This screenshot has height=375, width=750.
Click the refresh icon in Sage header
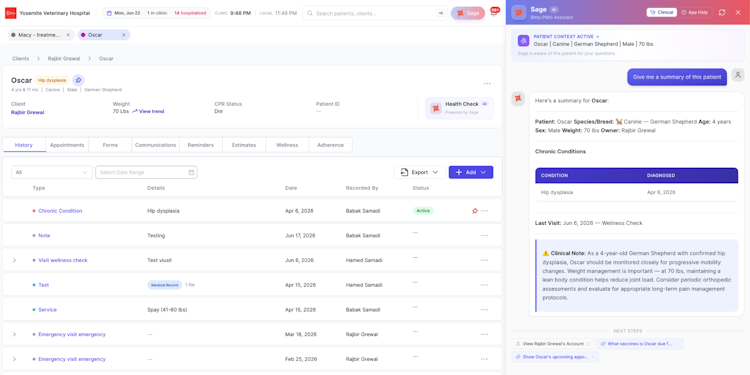(722, 12)
